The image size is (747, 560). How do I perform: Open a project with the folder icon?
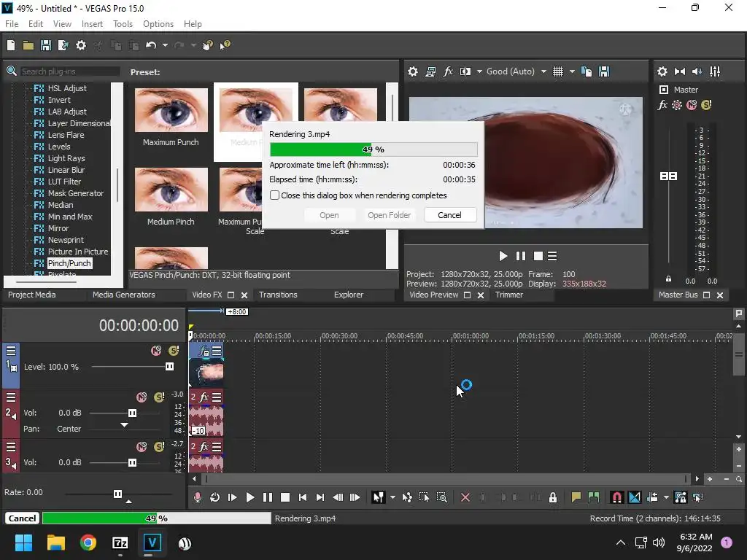point(28,45)
